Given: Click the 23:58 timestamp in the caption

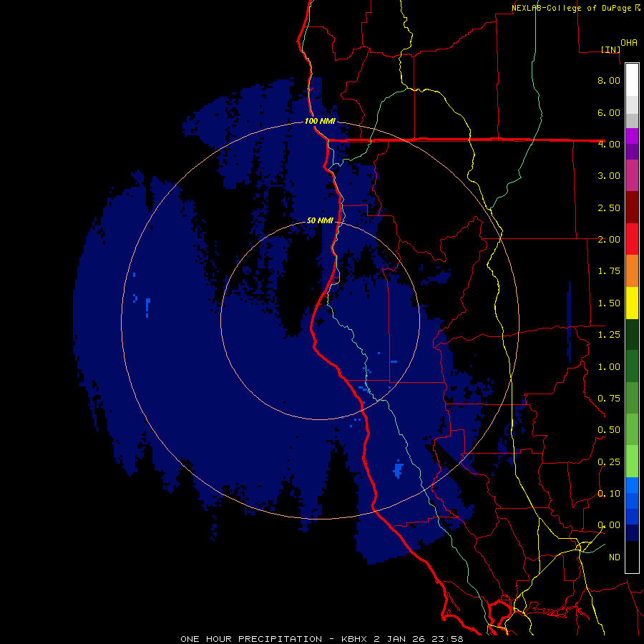Looking at the screenshot, I should coord(447,639).
